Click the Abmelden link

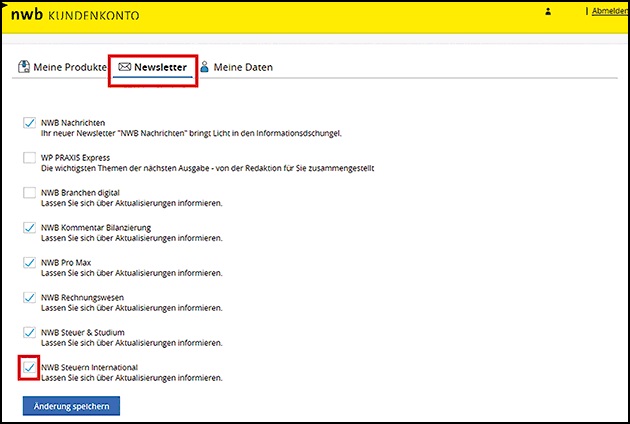point(609,12)
